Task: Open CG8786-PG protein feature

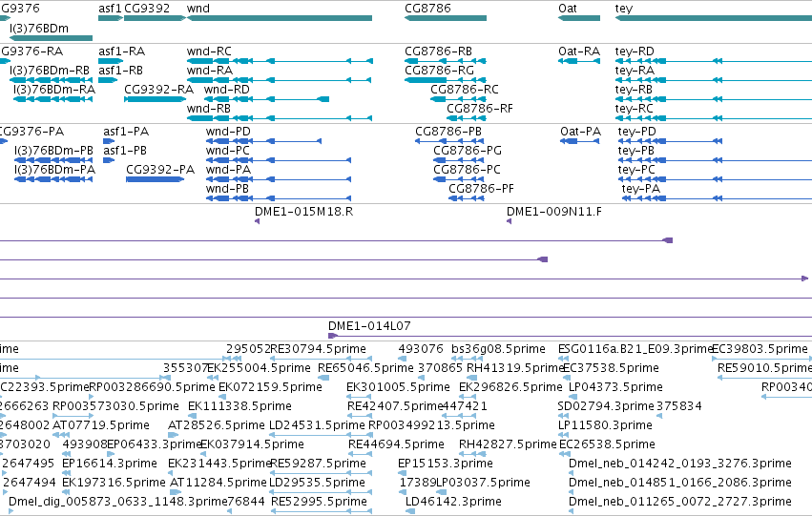Action: click(468, 151)
